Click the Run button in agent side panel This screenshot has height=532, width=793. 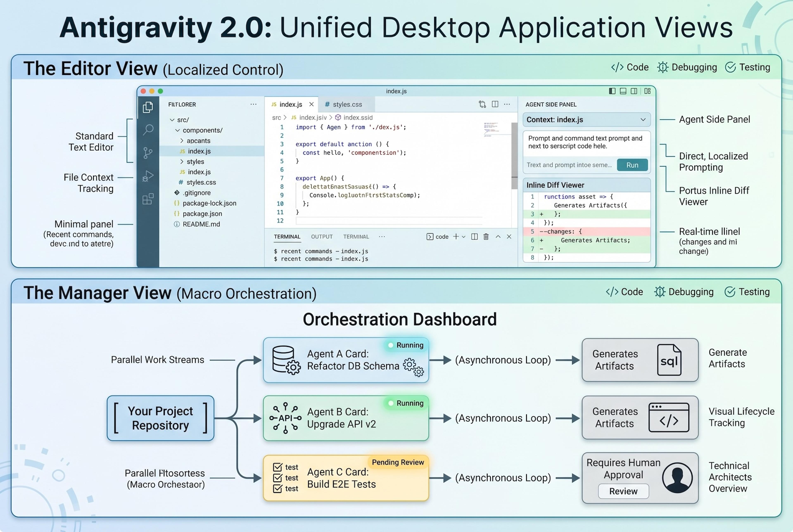(x=632, y=165)
